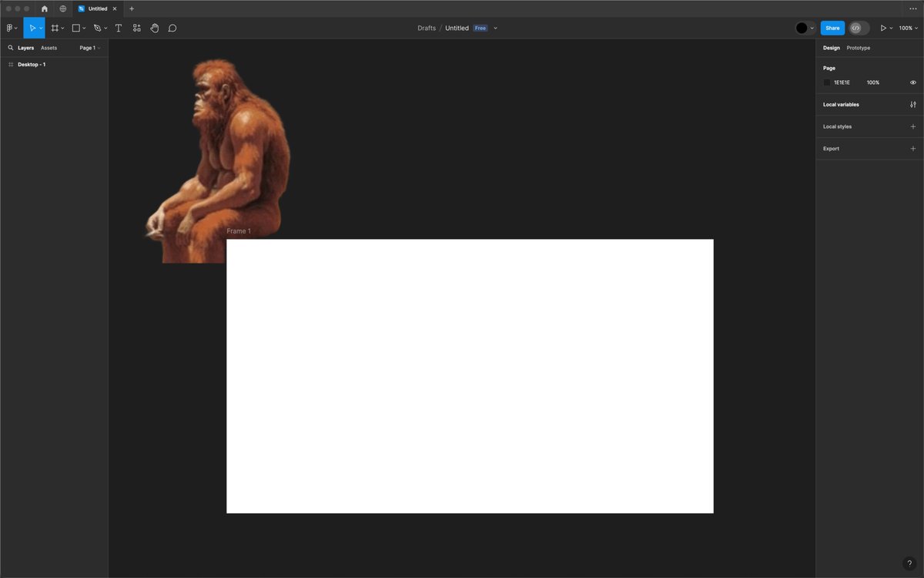Go to the Home tab icon
Image resolution: width=924 pixels, height=578 pixels.
pyautogui.click(x=44, y=8)
